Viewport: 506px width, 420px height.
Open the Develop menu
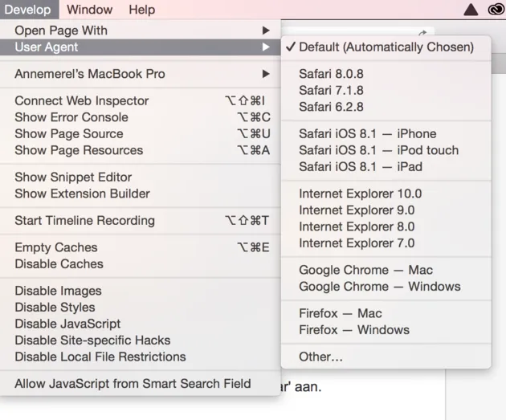click(x=28, y=10)
